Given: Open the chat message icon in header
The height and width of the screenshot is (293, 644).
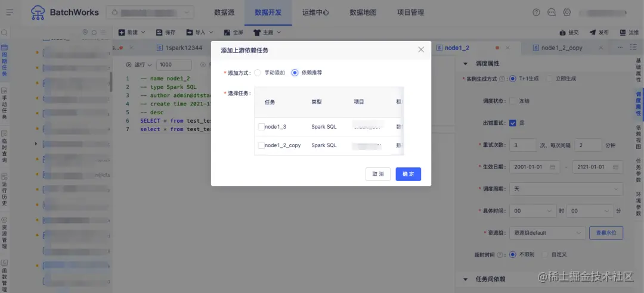Looking at the screenshot, I should tap(552, 13).
